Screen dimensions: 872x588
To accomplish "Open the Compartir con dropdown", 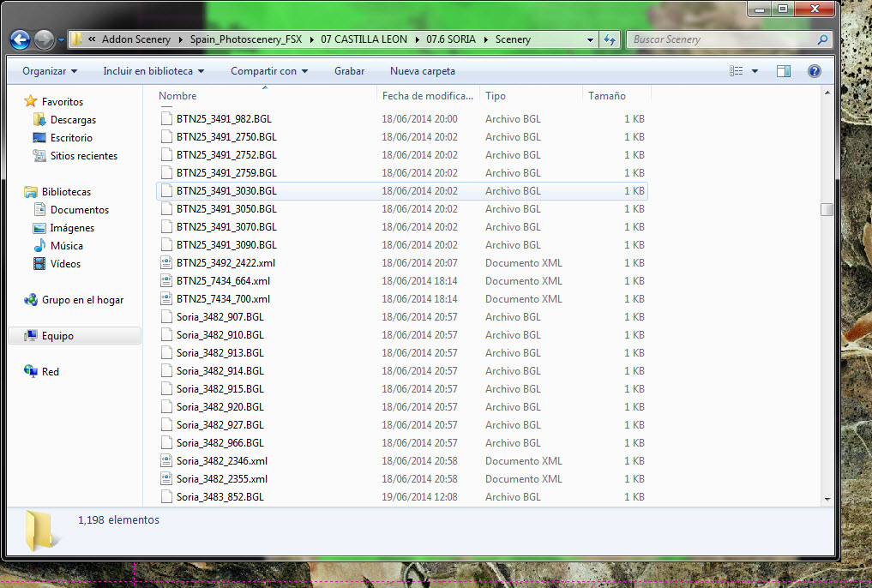I will (x=269, y=71).
